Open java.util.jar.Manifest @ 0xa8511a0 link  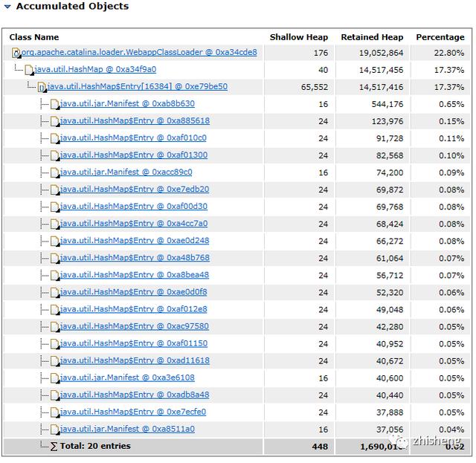127,430
